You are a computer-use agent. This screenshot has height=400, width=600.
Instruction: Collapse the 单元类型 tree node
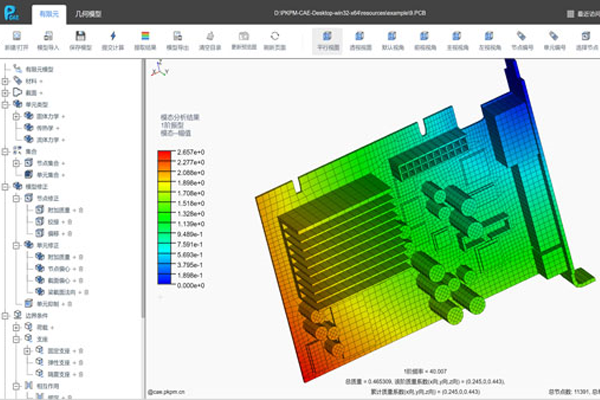click(x=7, y=104)
